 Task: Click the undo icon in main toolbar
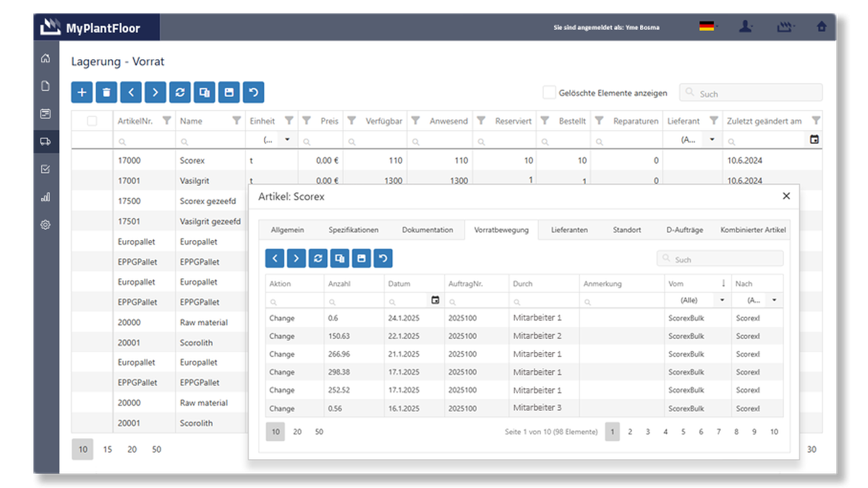click(253, 93)
